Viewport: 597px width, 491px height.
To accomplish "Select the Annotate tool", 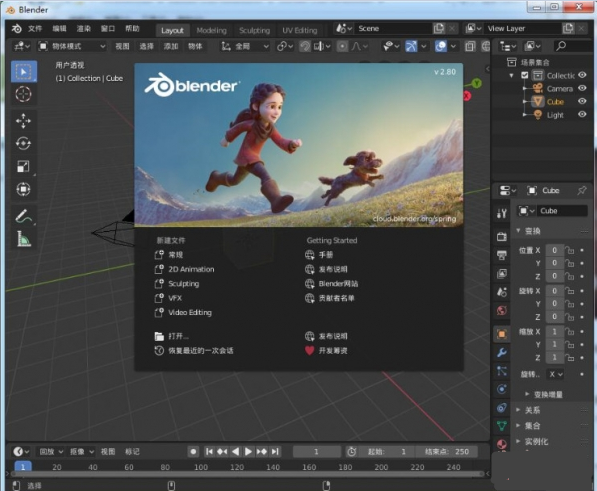I will coord(24,216).
